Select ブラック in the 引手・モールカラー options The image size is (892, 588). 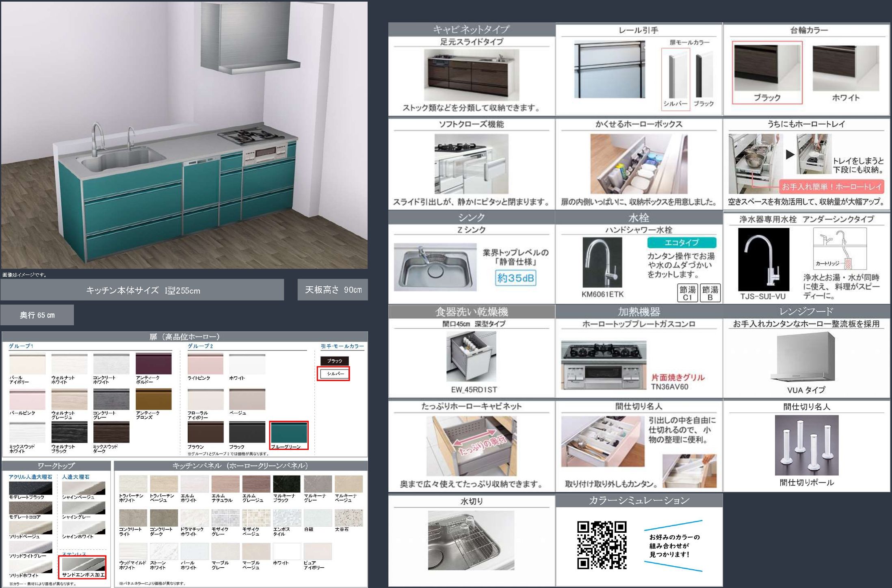pyautogui.click(x=335, y=361)
